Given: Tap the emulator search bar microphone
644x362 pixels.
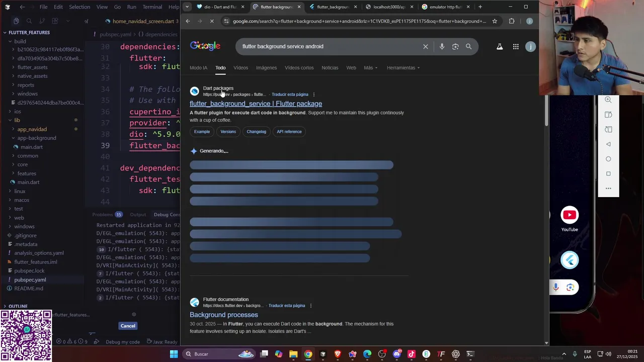Looking at the screenshot, I should (555, 287).
